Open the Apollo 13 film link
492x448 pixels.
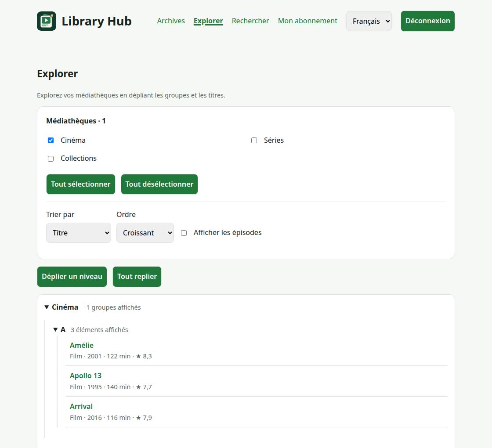pos(86,376)
